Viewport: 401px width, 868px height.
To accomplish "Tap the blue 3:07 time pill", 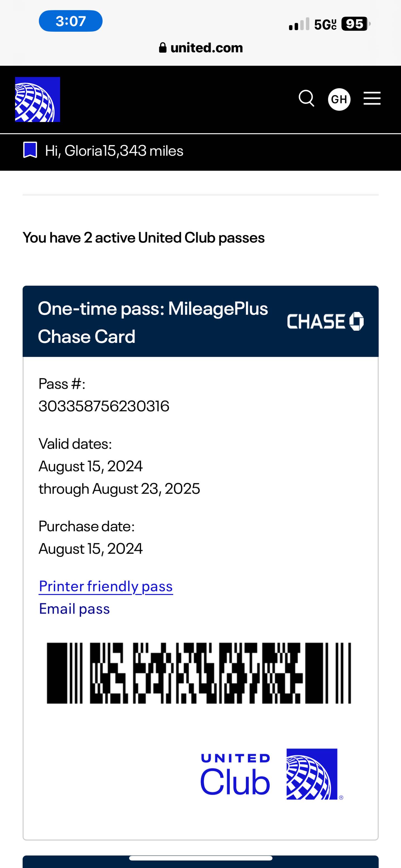I will tap(71, 21).
